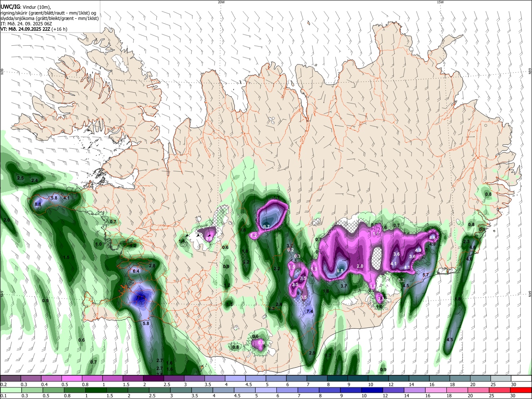This screenshot has height=399, width=532.
Task: Click the precipitation value '7.4' on the map
Action: (310, 311)
